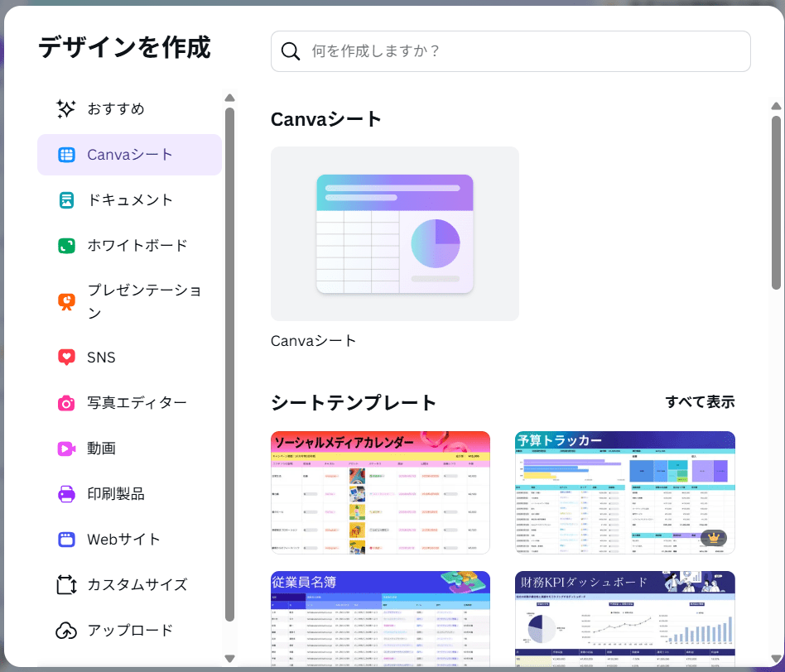Click the シートテンプレート section heading
Viewport: 785px width, 672px height.
[x=354, y=402]
